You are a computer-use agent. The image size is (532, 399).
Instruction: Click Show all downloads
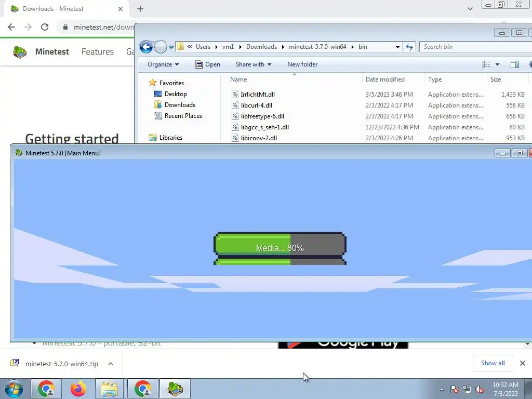point(493,363)
